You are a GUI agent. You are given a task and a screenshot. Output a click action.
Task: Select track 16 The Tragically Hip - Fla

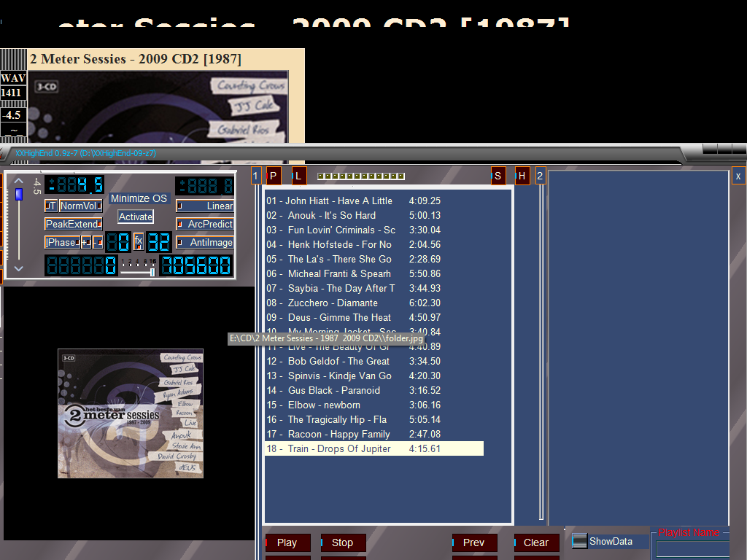[374, 420]
